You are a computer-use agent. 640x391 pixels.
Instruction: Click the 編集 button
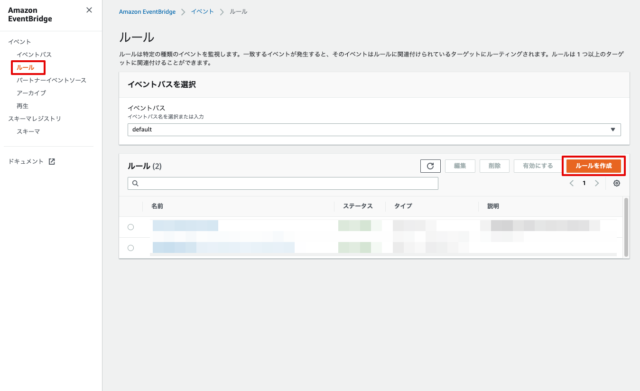tap(460, 166)
